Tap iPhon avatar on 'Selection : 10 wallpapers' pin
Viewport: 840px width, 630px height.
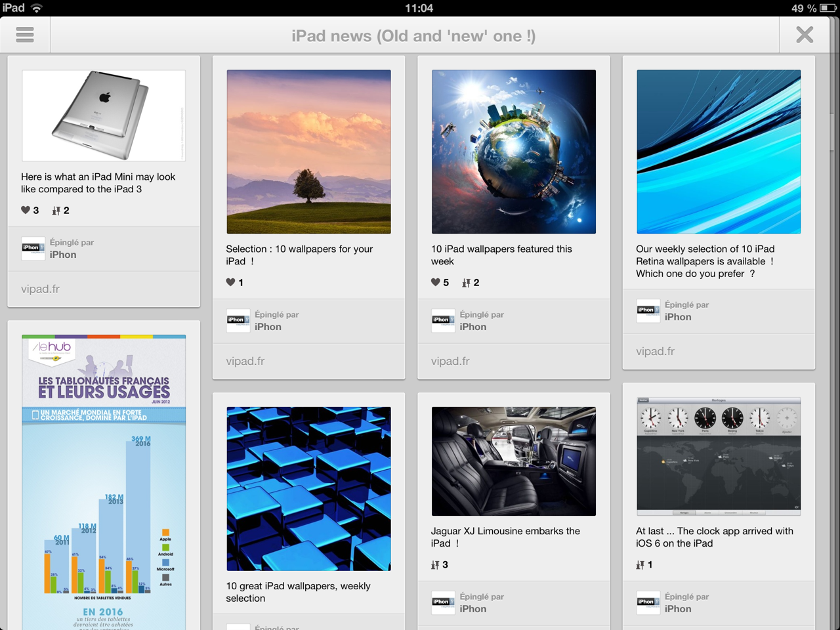click(x=238, y=321)
